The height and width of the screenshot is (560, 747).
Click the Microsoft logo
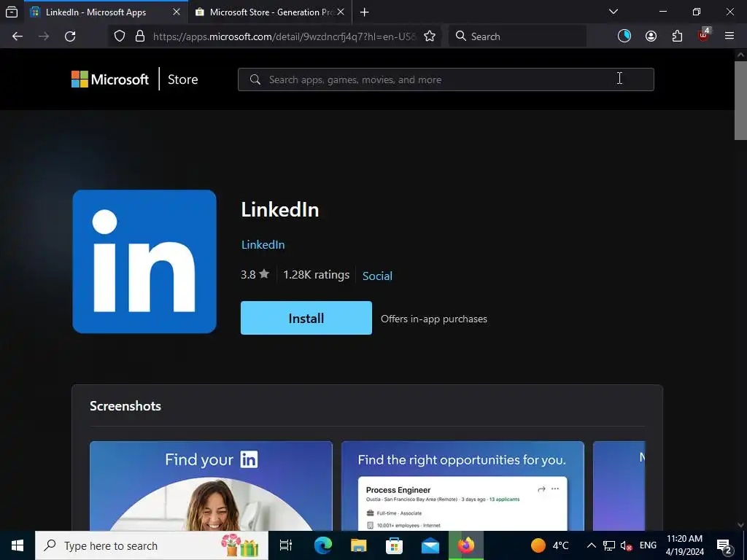[110, 79]
